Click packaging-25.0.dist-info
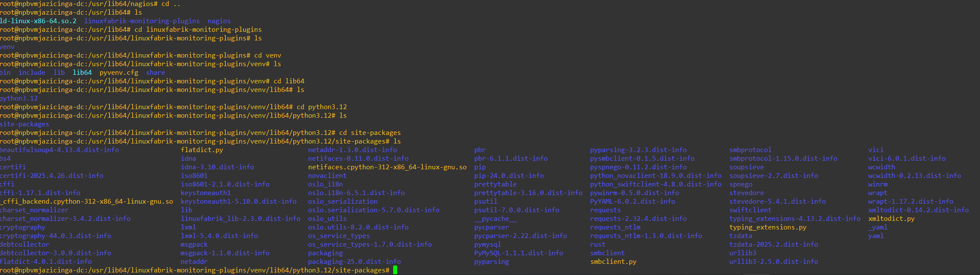This screenshot has width=980, height=275. tap(354, 262)
